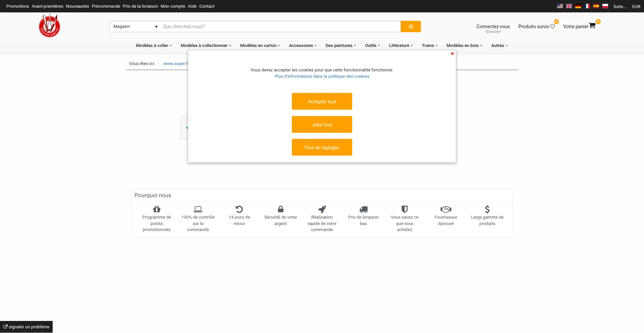The image size is (644, 333).
Task: Open the EUR currency selector
Action: pos(636,6)
